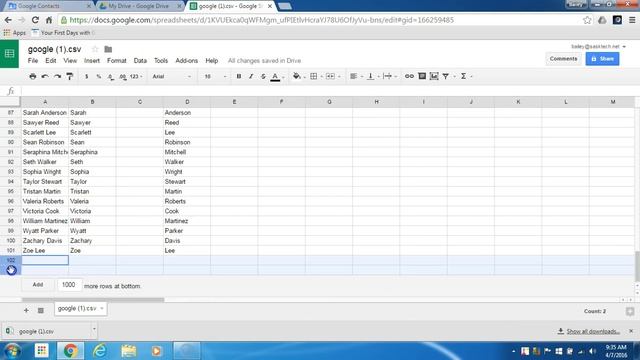Increase decimal places
Image resolution: width=640 pixels, height=360 pixels.
click(123, 76)
